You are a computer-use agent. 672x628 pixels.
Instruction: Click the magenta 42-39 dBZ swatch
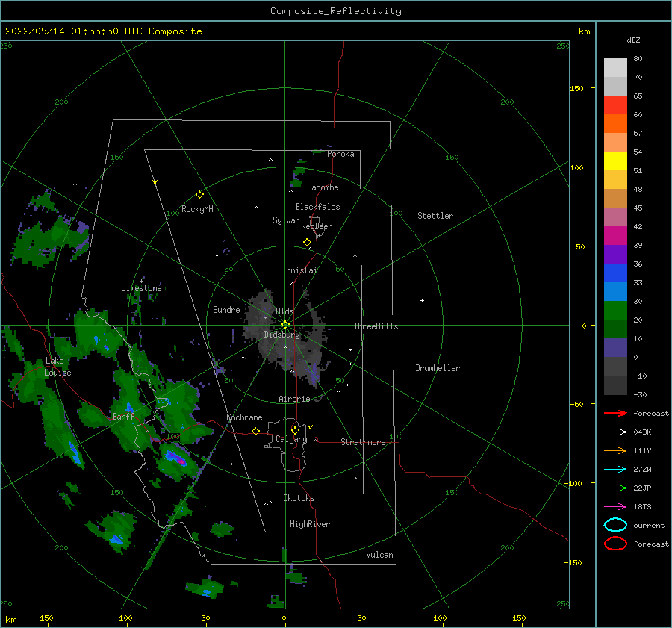pyautogui.click(x=615, y=236)
